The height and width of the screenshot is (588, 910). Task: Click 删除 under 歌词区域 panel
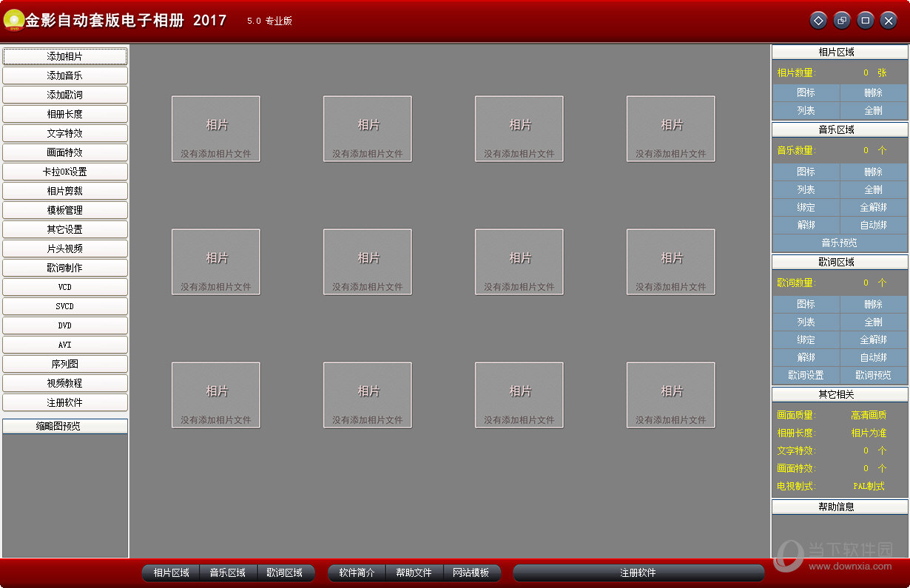874,304
